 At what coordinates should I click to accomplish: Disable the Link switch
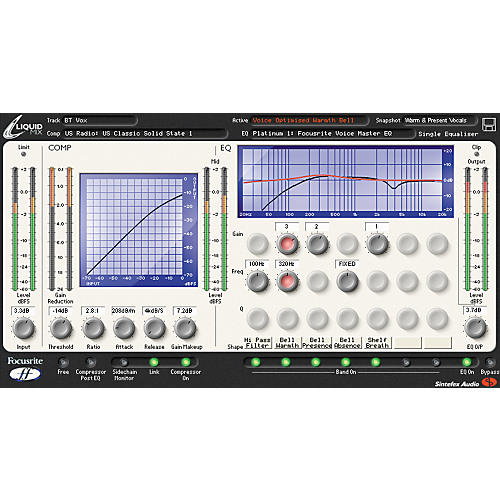(x=154, y=362)
